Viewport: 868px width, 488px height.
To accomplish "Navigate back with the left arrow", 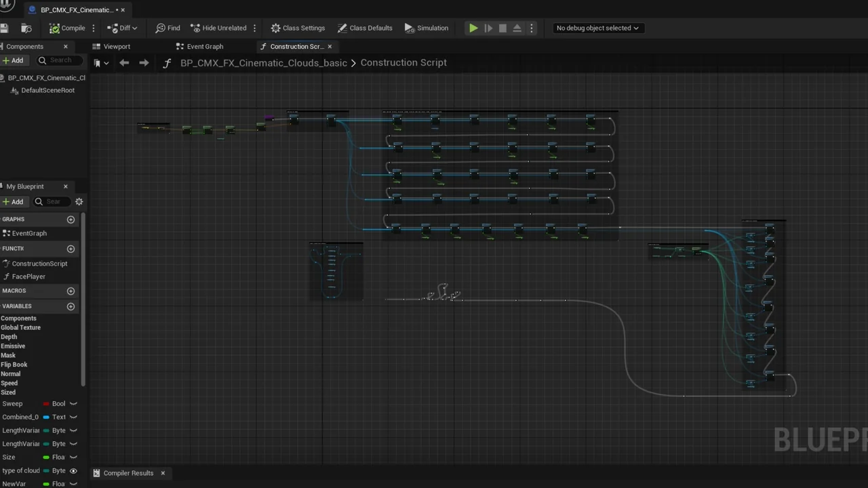I will click(124, 62).
